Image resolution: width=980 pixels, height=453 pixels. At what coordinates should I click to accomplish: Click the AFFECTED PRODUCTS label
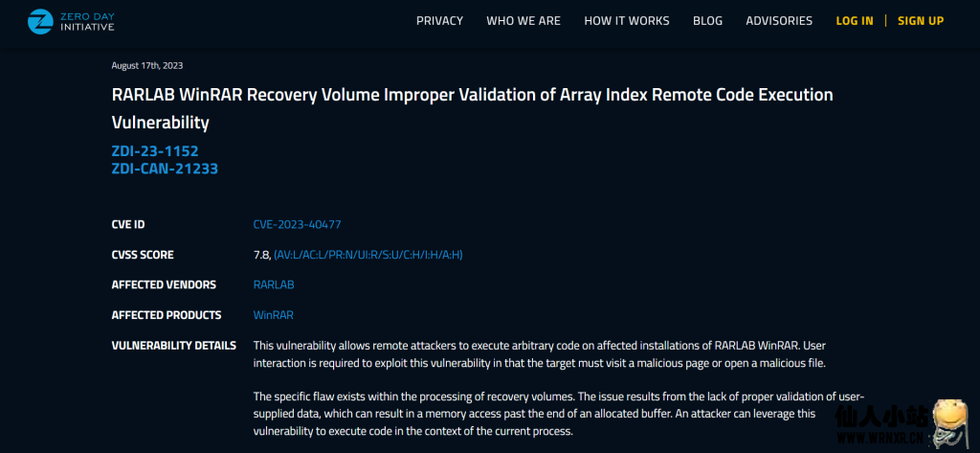click(167, 315)
